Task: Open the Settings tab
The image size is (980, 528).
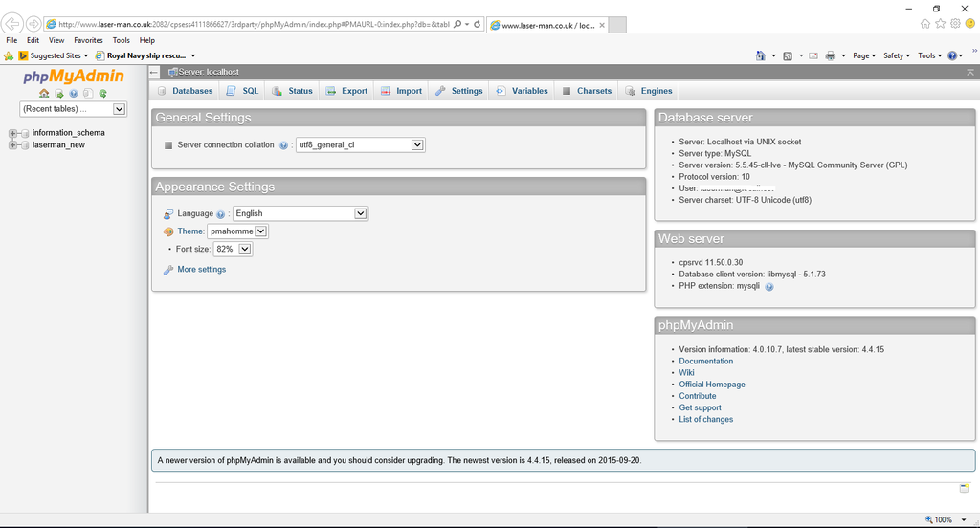Action: (459, 91)
